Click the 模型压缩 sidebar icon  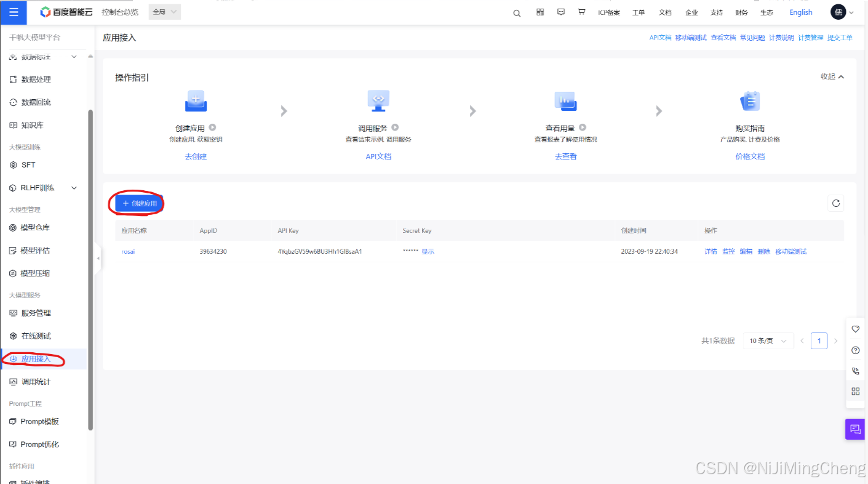click(x=14, y=273)
